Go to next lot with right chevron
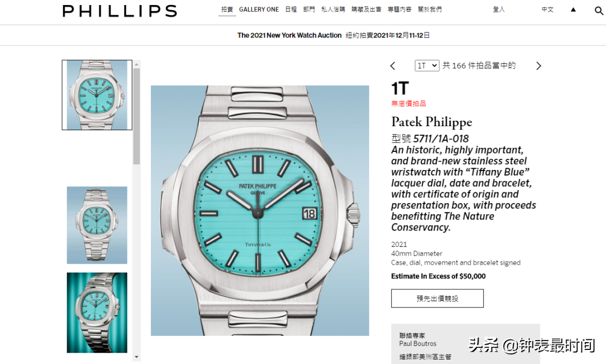 point(539,66)
